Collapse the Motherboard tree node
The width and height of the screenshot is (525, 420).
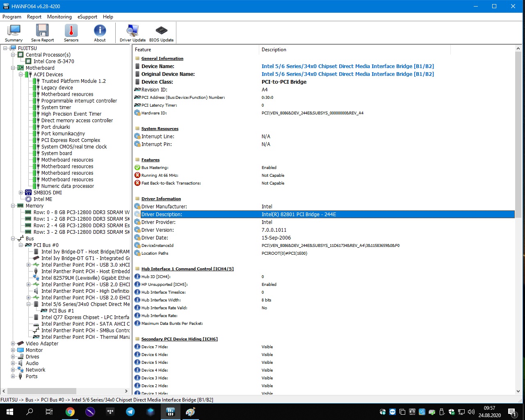click(13, 68)
